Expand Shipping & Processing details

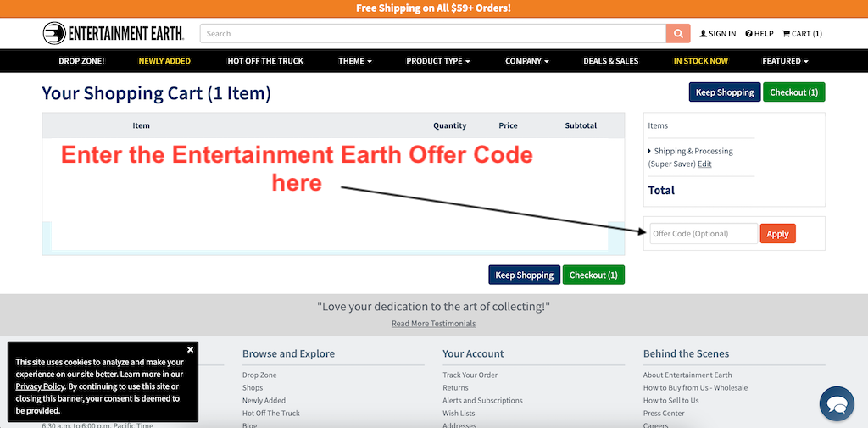coord(690,151)
